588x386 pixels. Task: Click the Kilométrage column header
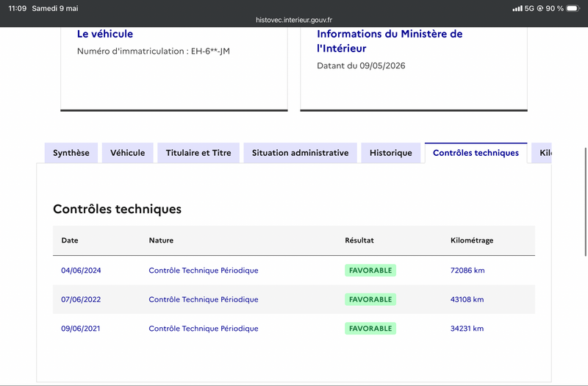(472, 240)
